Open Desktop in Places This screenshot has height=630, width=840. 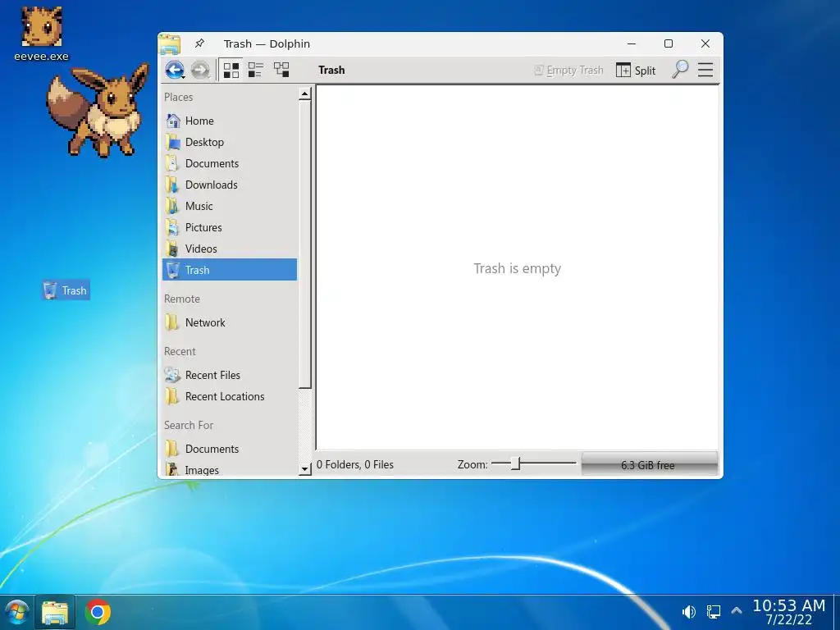230,142
